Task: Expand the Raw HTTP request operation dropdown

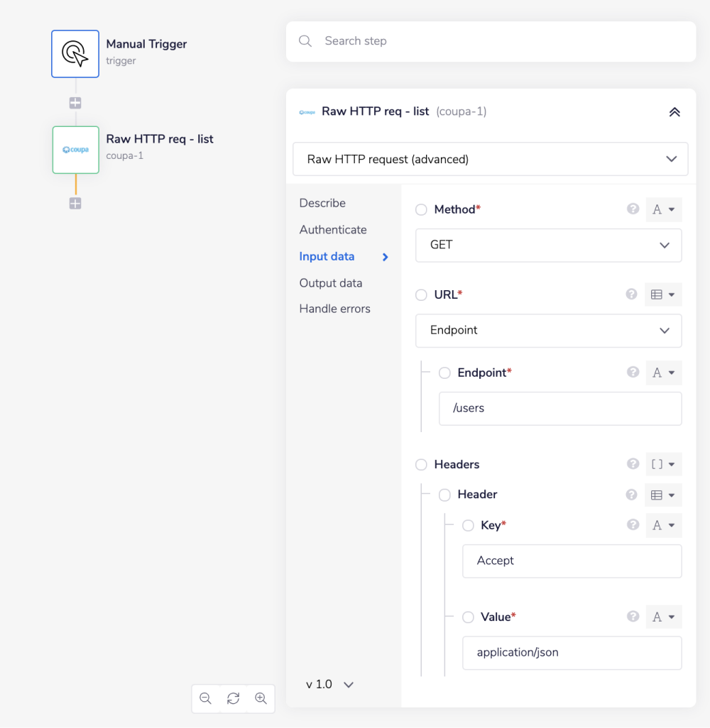Action: (x=490, y=159)
